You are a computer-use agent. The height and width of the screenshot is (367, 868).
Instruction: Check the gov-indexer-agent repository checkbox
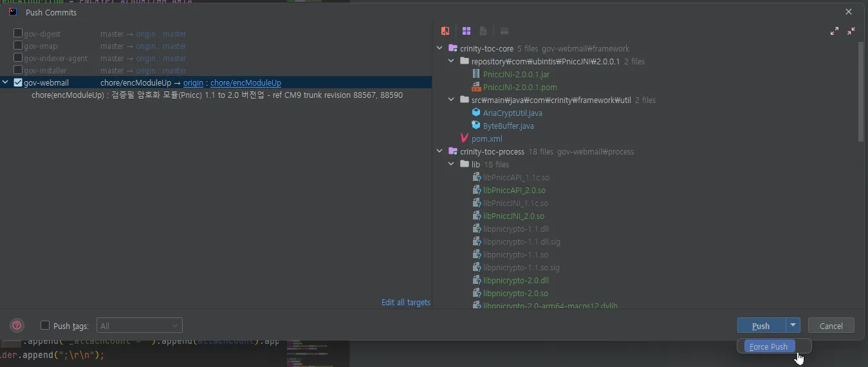[18, 58]
